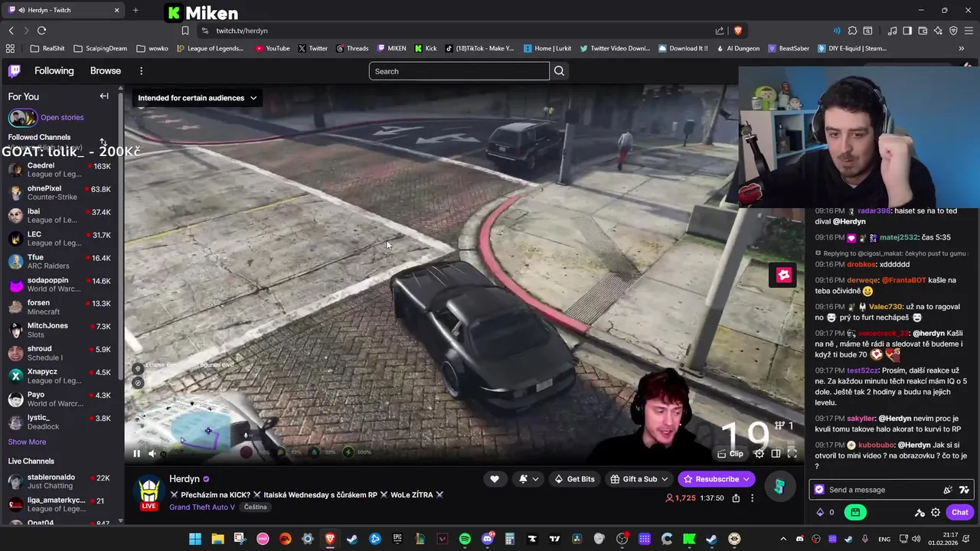The width and height of the screenshot is (980, 551).
Task: Open the YouTube bookmark
Action: (x=273, y=48)
